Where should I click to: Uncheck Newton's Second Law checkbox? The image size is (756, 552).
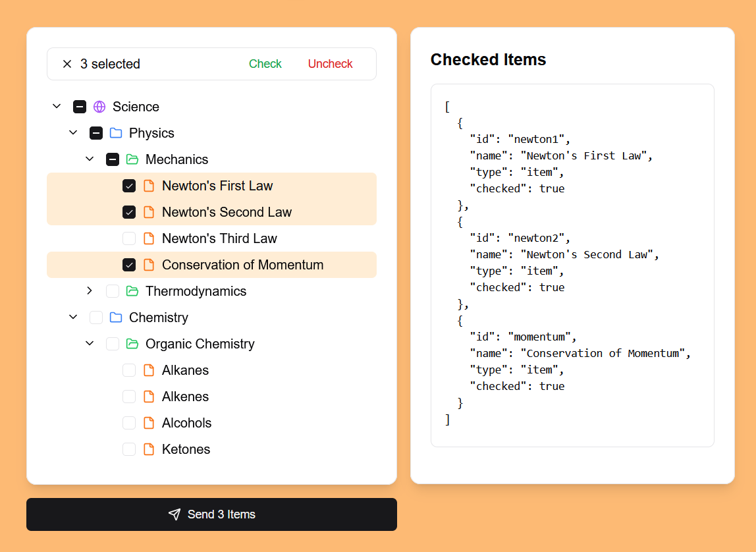[128, 212]
